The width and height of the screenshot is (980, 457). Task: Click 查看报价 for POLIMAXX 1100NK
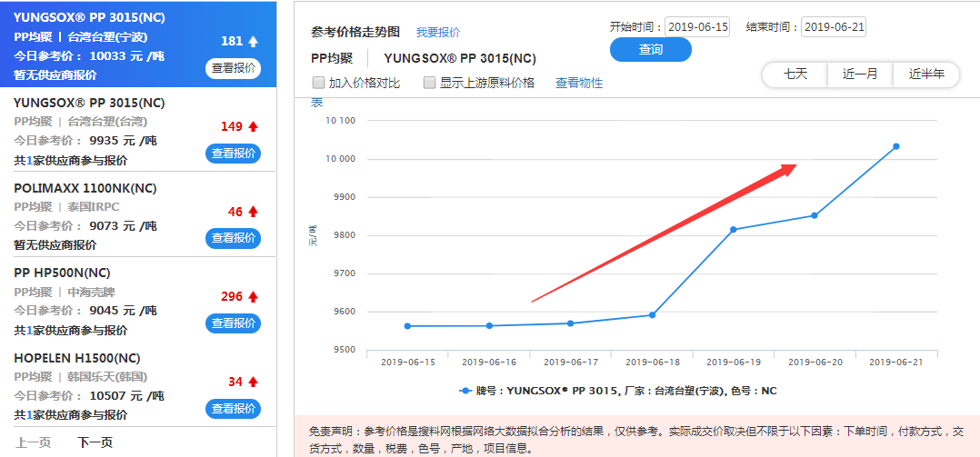[233, 238]
